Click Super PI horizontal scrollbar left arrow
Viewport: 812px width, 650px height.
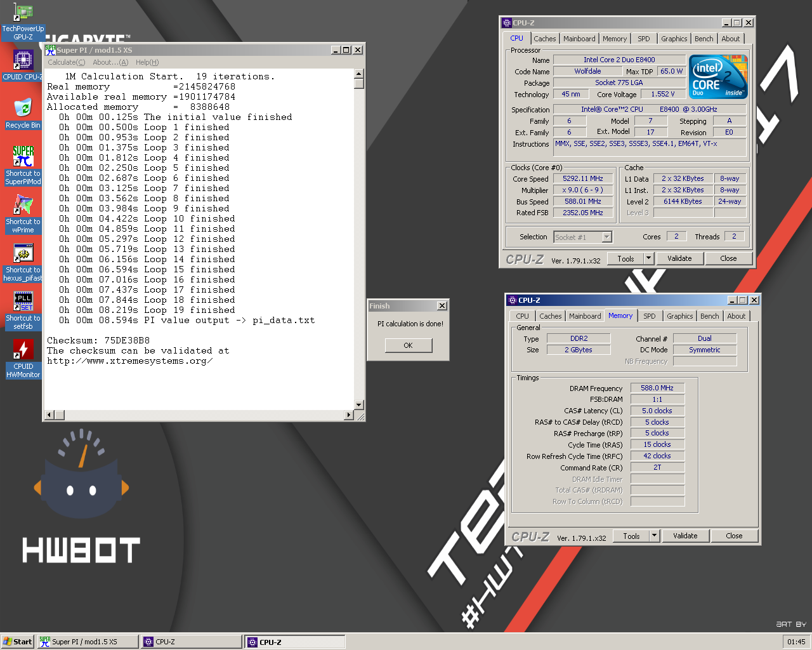49,415
